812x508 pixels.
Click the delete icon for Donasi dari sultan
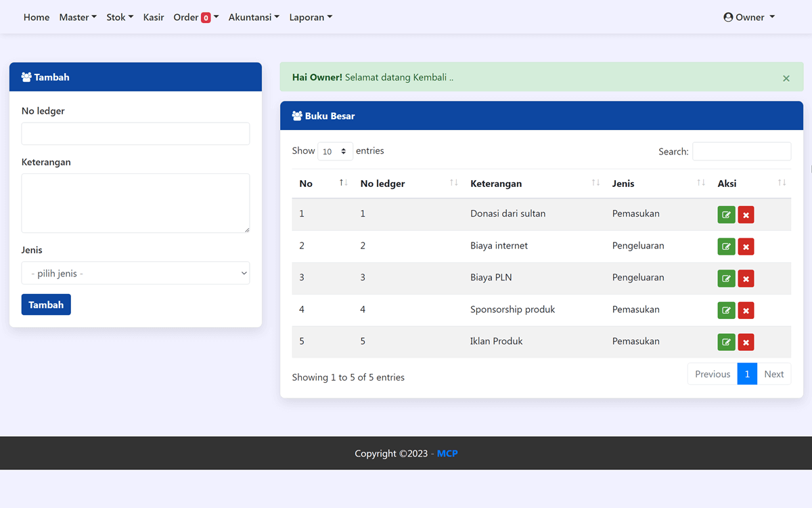click(x=746, y=214)
